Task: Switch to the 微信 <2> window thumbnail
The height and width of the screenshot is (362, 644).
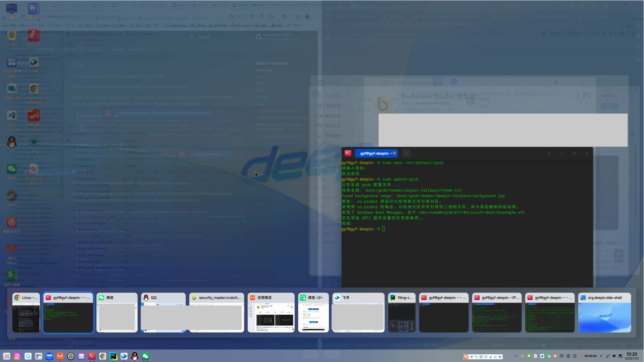Action: (x=313, y=313)
